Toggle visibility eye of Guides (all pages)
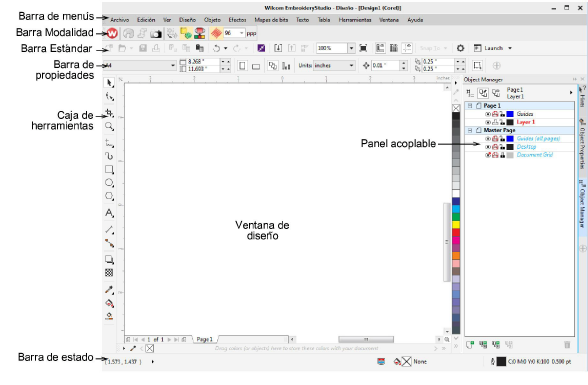 coord(488,139)
